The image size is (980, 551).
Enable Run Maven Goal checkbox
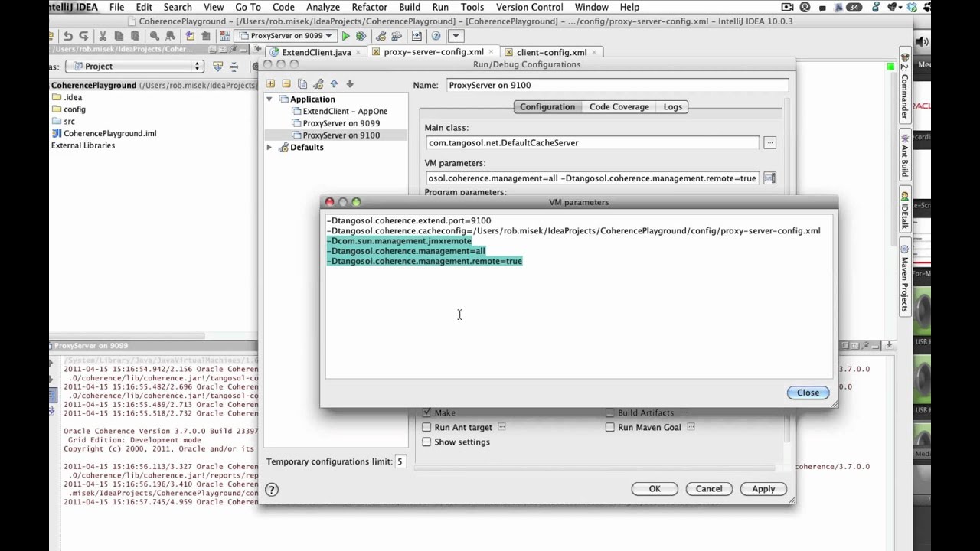click(x=610, y=427)
